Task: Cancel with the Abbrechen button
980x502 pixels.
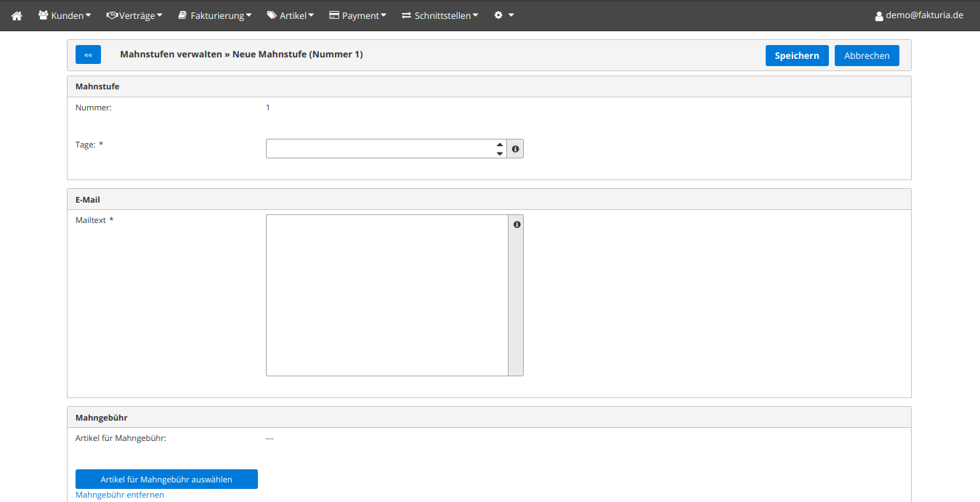Action: pos(867,56)
